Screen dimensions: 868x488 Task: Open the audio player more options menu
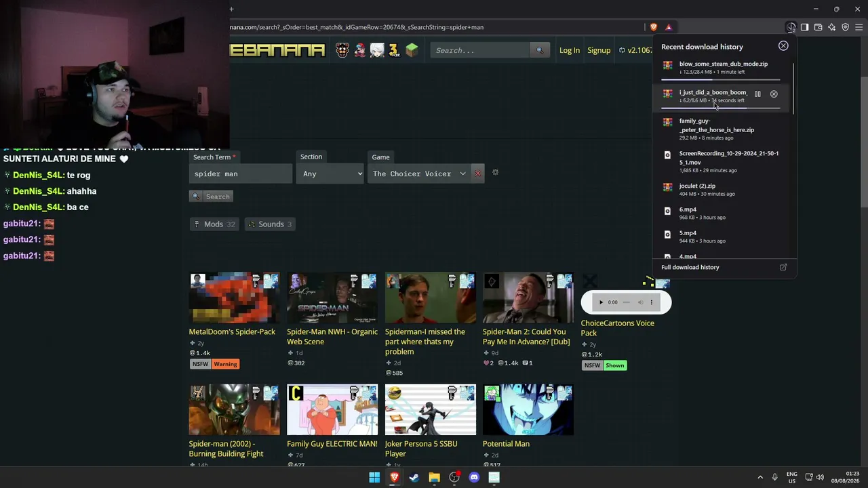tap(652, 302)
